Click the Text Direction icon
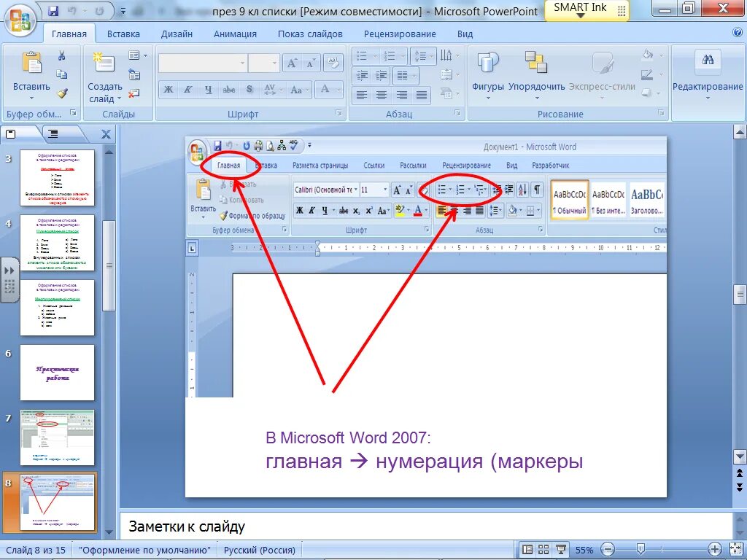Image resolution: width=747 pixels, height=560 pixels. 446,55
